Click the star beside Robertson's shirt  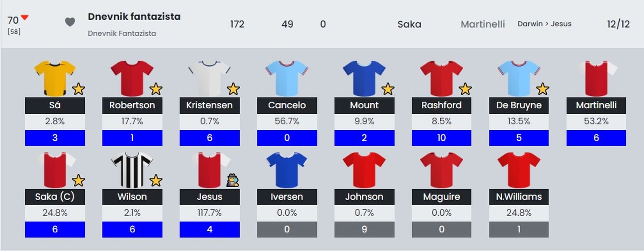(156, 89)
